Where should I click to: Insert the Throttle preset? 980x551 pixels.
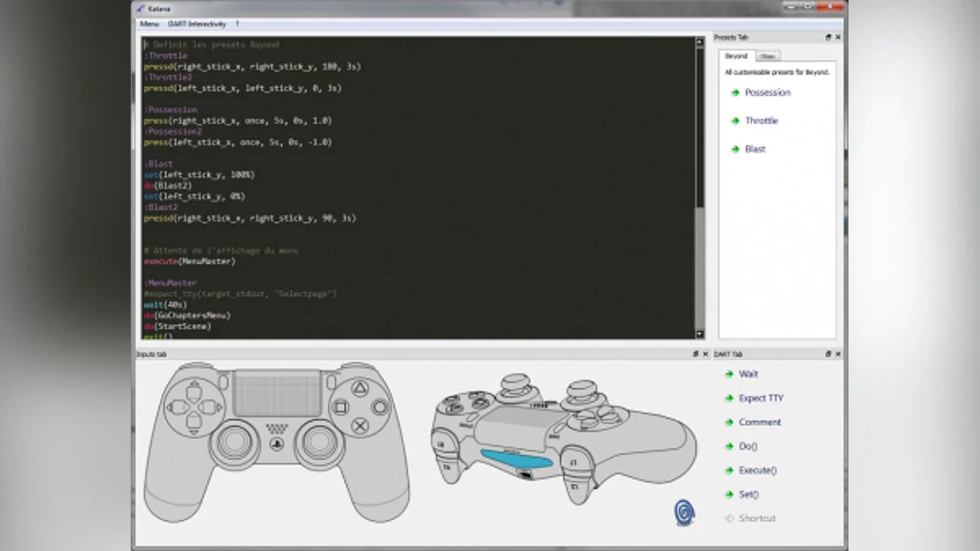pyautogui.click(x=760, y=121)
